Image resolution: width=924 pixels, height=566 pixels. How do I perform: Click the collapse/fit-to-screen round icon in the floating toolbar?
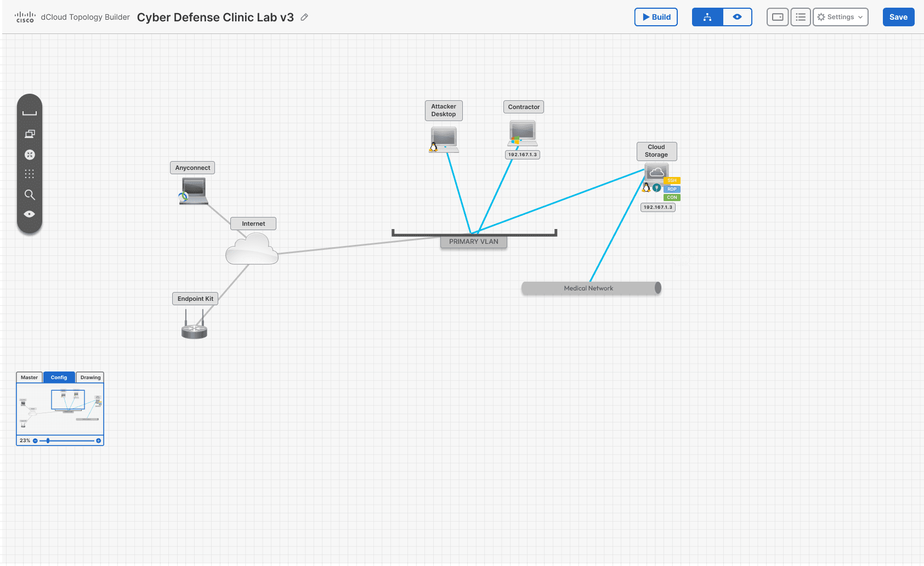[30, 155]
